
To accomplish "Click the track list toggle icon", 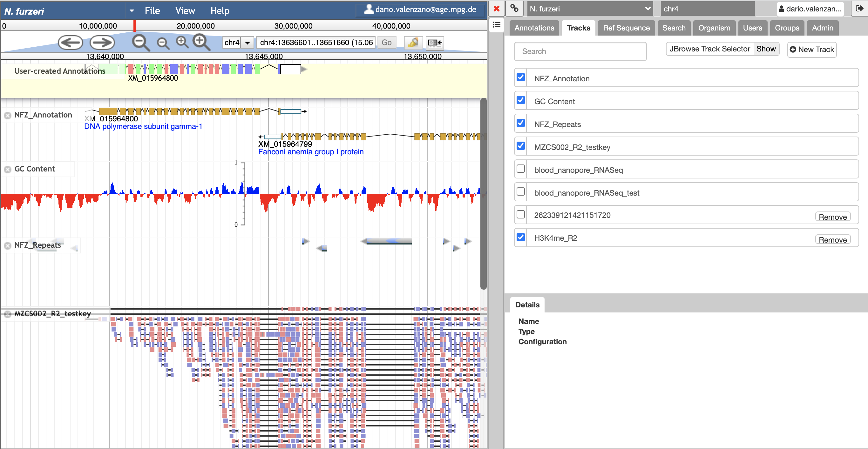I will [496, 25].
